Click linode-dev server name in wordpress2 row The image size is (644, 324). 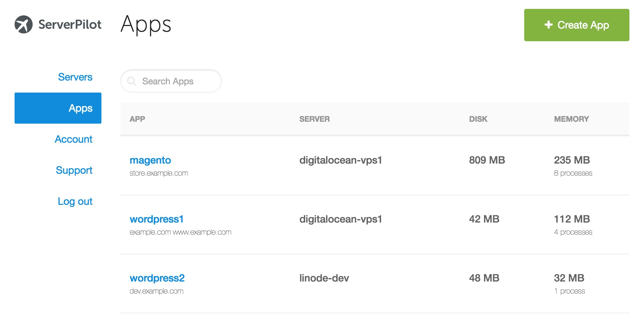[x=324, y=278]
